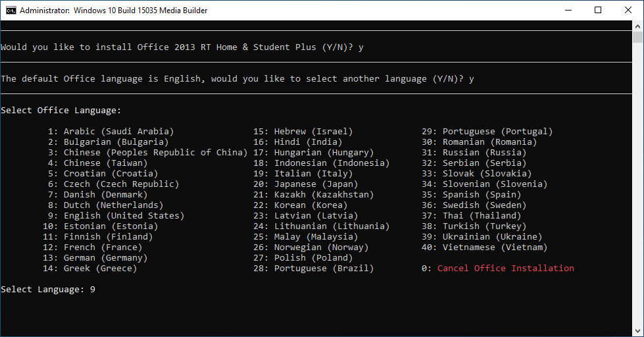Screen dimensions: 644x337
Task: Minimize the Media Builder console window
Action: point(568,10)
